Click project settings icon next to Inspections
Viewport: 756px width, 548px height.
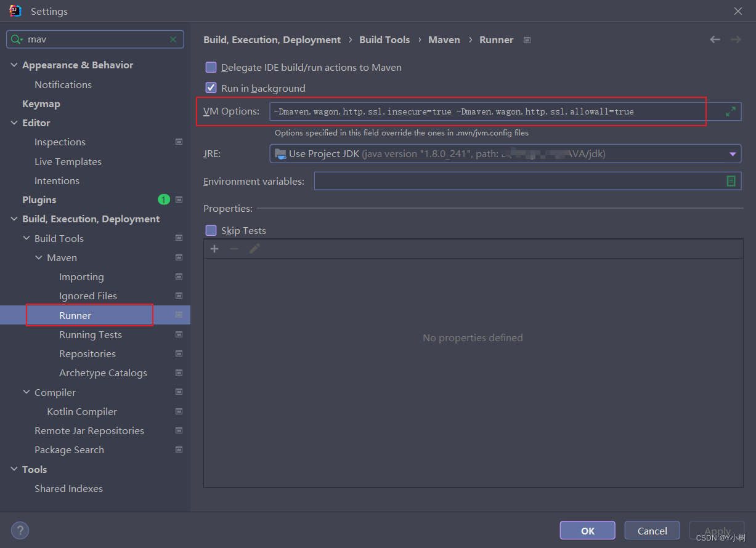pos(179,142)
